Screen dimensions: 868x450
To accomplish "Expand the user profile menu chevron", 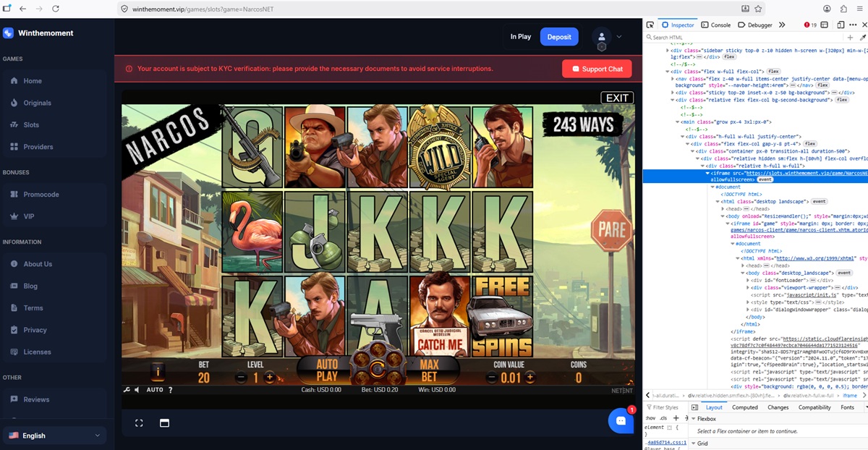I will pos(619,37).
